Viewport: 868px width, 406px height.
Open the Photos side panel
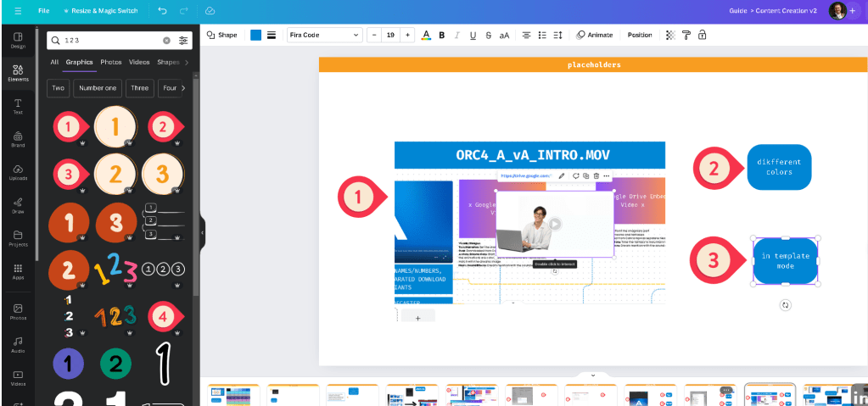(18, 312)
